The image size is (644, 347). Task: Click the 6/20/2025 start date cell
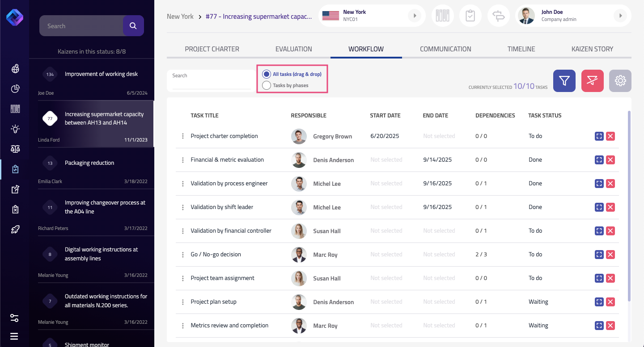point(385,136)
